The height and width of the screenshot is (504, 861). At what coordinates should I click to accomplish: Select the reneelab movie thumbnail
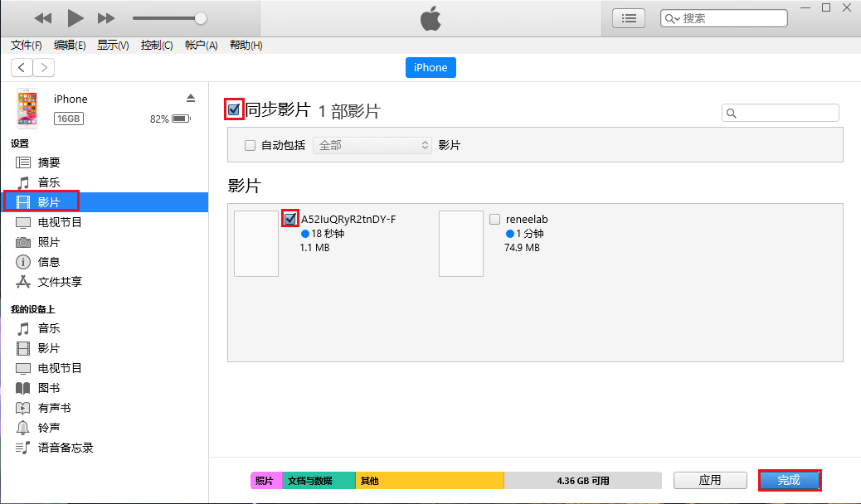(x=461, y=244)
